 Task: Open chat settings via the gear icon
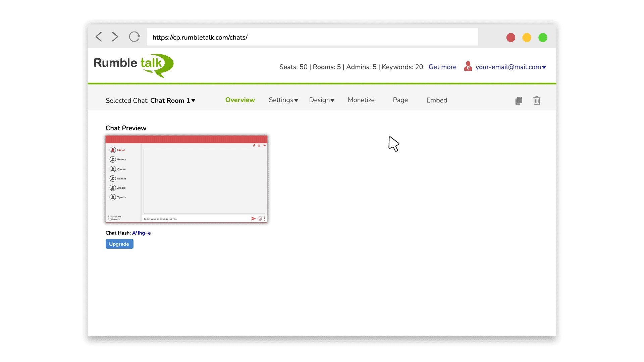259,145
